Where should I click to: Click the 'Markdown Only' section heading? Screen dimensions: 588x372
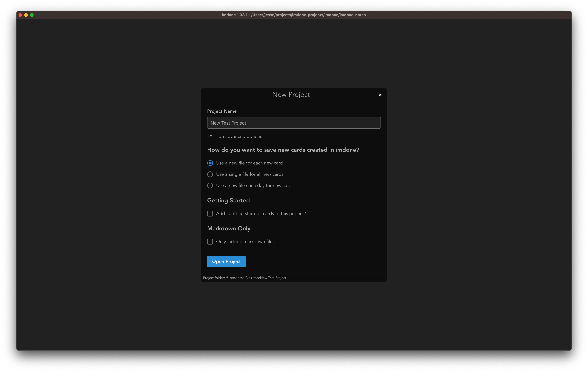[229, 229]
